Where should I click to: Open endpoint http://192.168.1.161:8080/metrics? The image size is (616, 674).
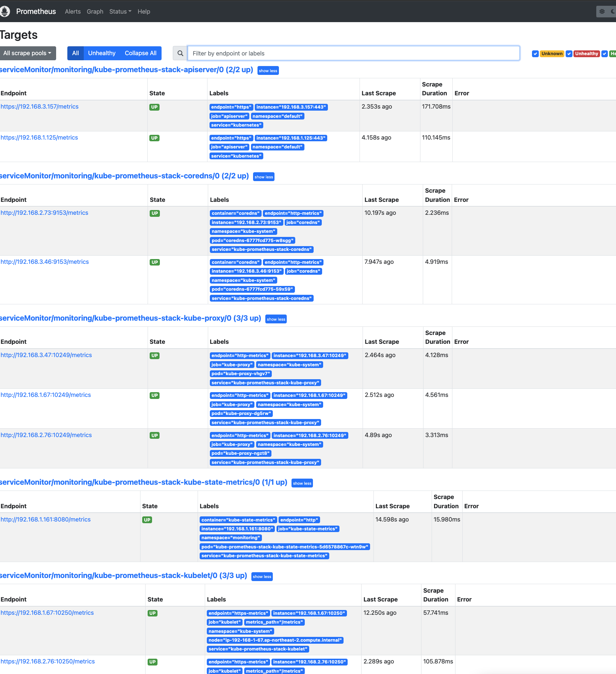pyautogui.click(x=46, y=519)
